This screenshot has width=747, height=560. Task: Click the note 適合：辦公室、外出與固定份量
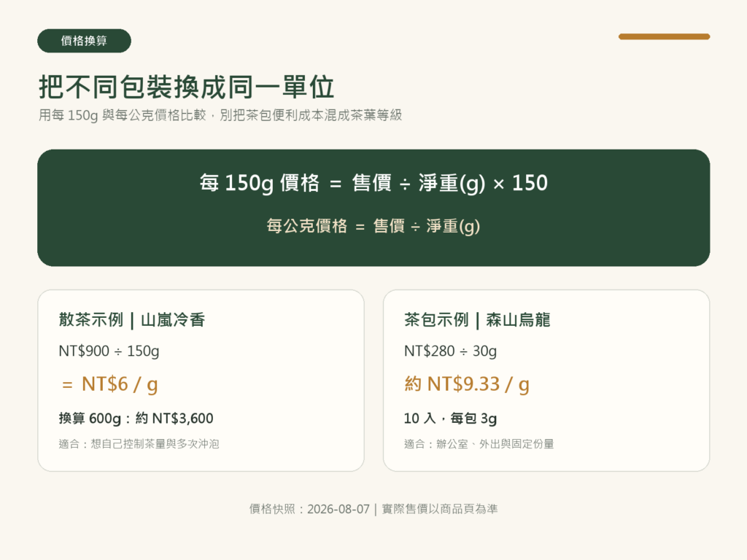click(x=479, y=444)
